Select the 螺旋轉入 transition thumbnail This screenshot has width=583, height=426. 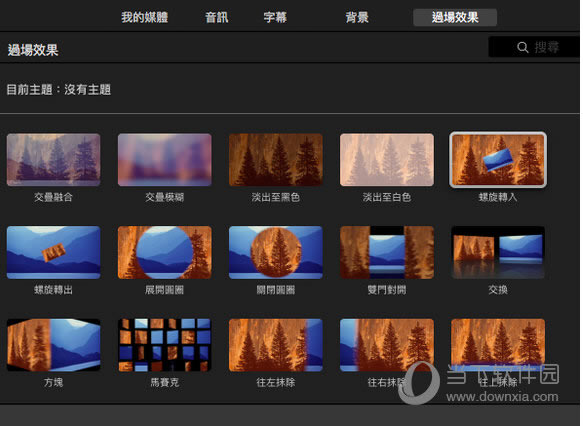[x=498, y=160]
